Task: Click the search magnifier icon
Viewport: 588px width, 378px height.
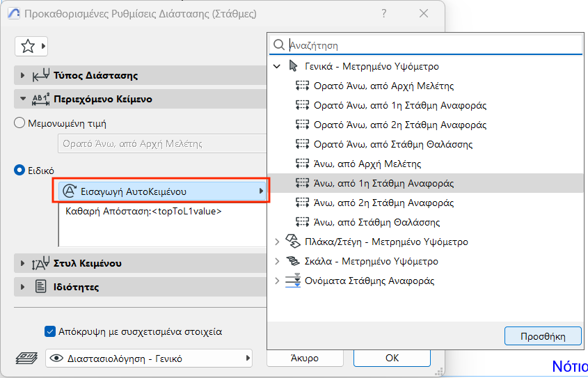Action: (x=279, y=45)
